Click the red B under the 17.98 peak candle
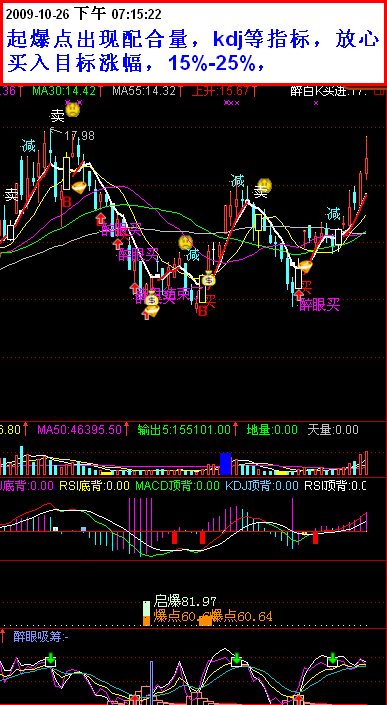The image size is (387, 705). click(x=67, y=202)
